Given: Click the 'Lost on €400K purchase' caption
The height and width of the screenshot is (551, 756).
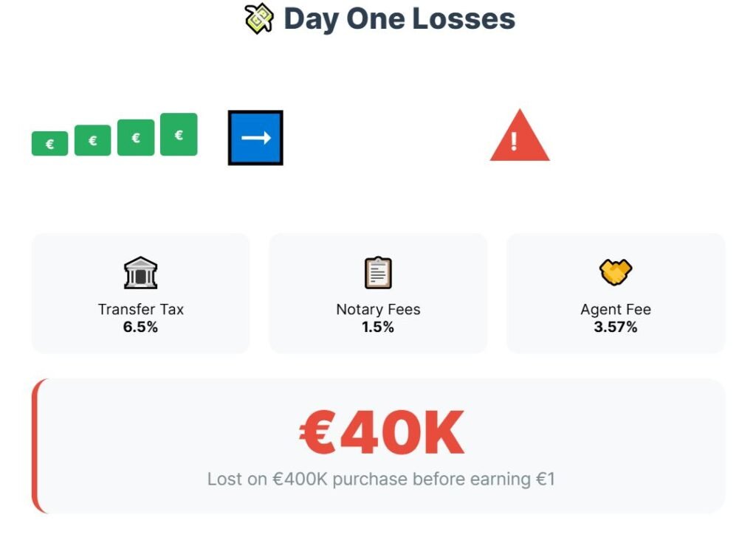Looking at the screenshot, I should pyautogui.click(x=381, y=479).
